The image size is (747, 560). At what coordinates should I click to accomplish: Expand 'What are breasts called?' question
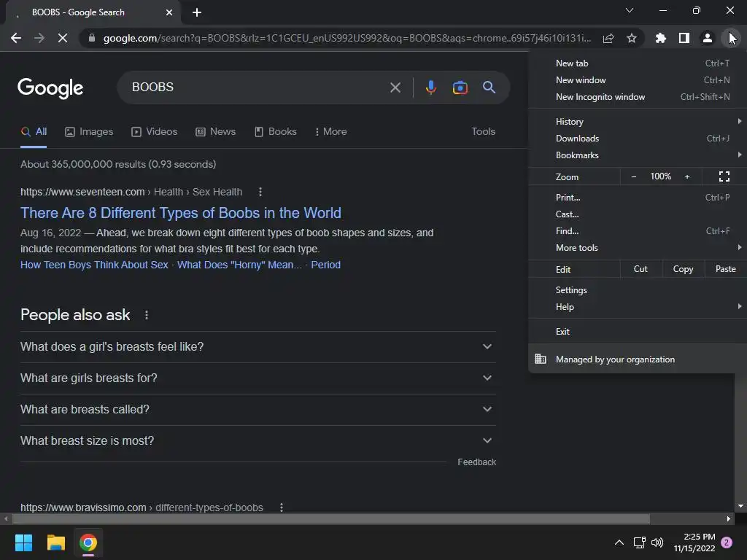click(258, 410)
